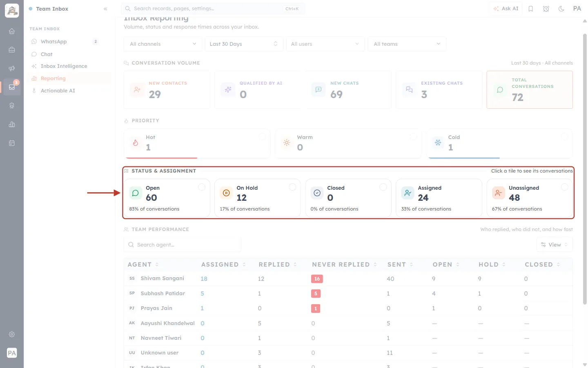Viewport: 588px width, 368px height.
Task: Click the company logo at top left
Action: 12,11
